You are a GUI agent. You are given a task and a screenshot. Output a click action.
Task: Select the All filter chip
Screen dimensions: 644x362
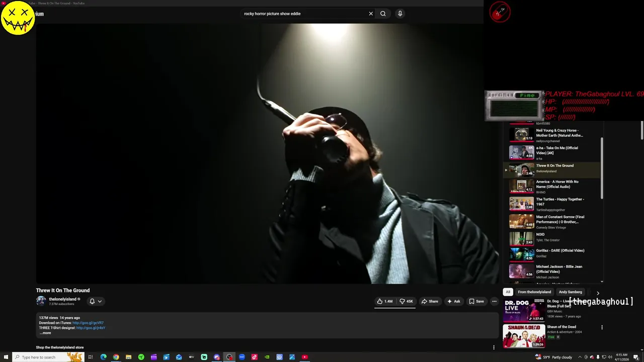508,292
